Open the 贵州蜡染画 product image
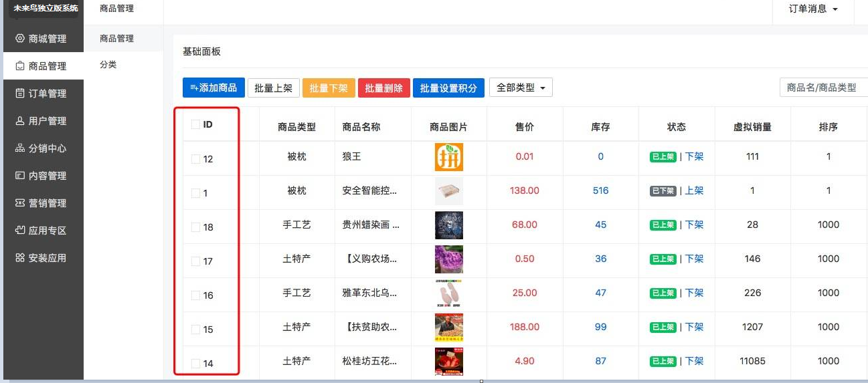 [x=449, y=225]
